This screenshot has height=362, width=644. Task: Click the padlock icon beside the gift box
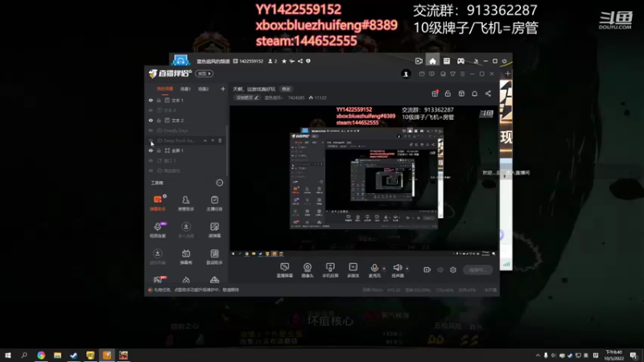(448, 93)
